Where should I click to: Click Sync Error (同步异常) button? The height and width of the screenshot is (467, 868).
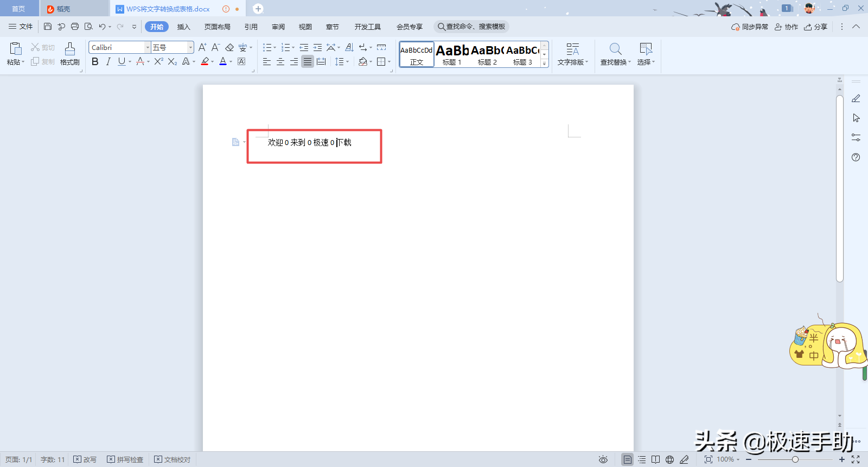pos(750,27)
